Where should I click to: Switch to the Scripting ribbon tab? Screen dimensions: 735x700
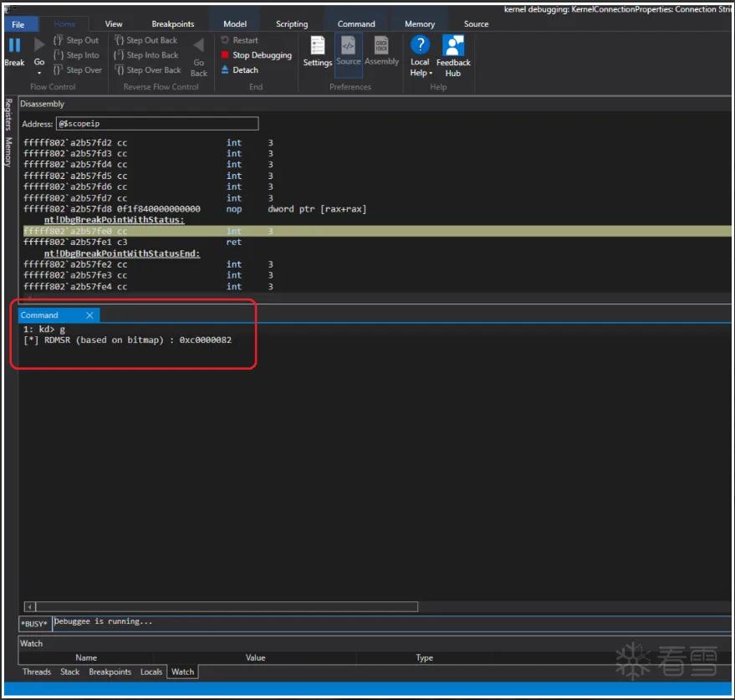(x=292, y=24)
